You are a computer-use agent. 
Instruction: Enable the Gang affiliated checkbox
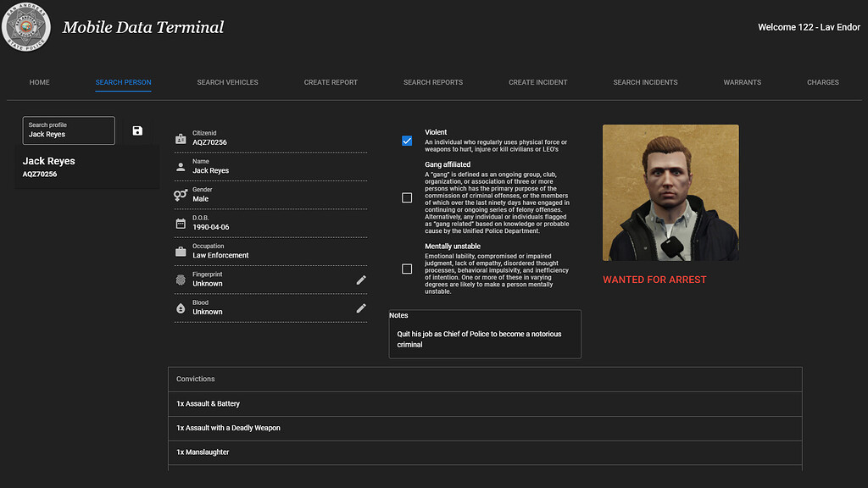[x=406, y=197]
